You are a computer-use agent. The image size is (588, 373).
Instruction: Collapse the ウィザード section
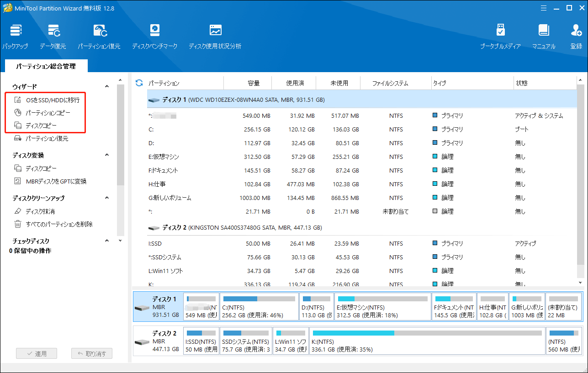click(x=107, y=86)
